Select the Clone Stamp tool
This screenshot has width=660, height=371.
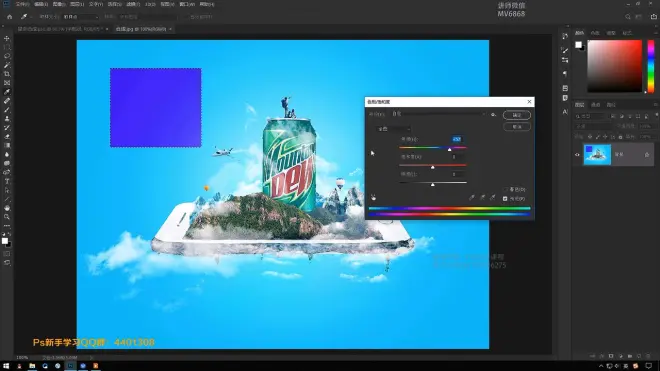coord(7,119)
